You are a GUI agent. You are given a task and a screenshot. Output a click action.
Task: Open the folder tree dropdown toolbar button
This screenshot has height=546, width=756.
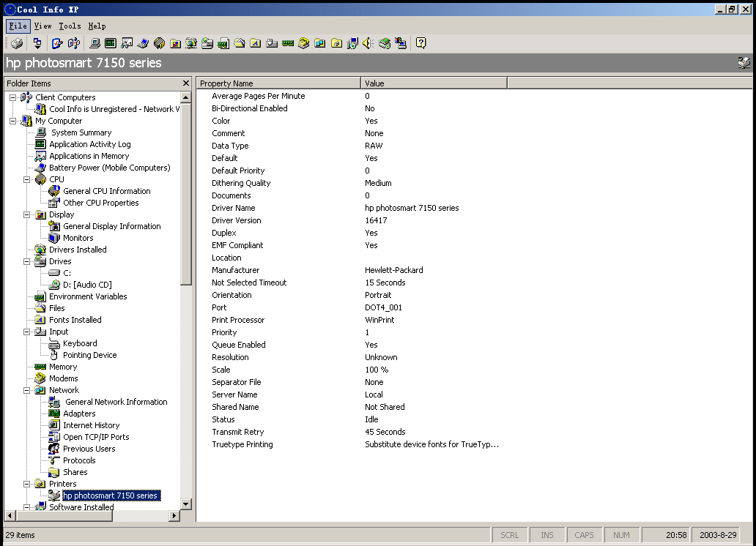pyautogui.click(x=37, y=43)
